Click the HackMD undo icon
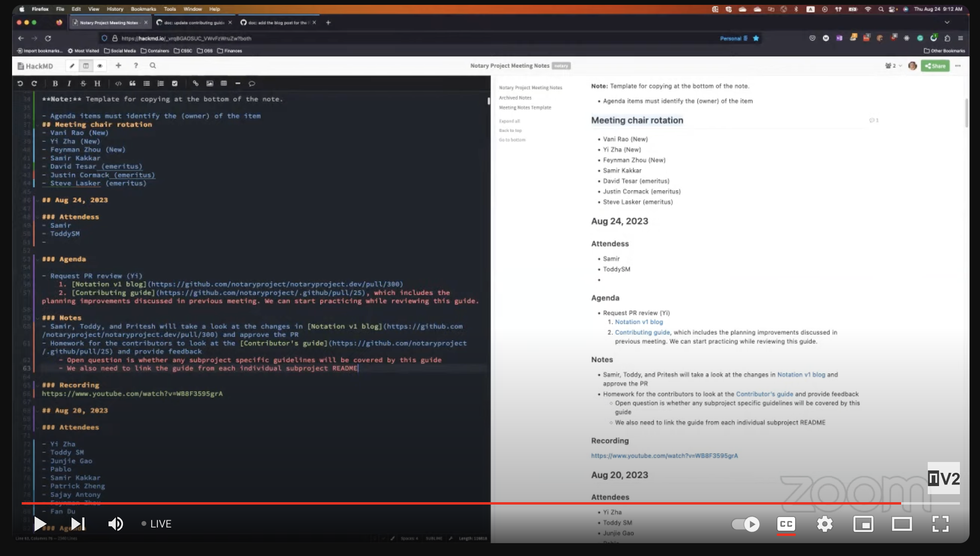This screenshot has height=556, width=980. pyautogui.click(x=20, y=84)
